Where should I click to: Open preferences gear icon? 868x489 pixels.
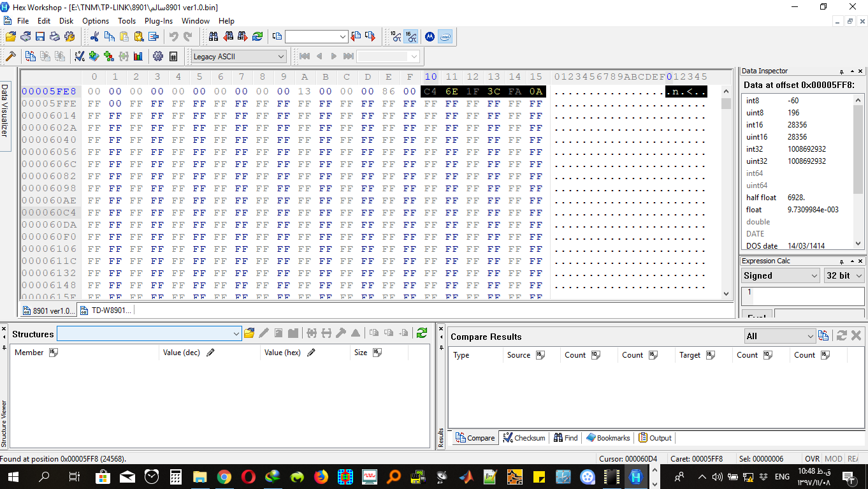157,56
